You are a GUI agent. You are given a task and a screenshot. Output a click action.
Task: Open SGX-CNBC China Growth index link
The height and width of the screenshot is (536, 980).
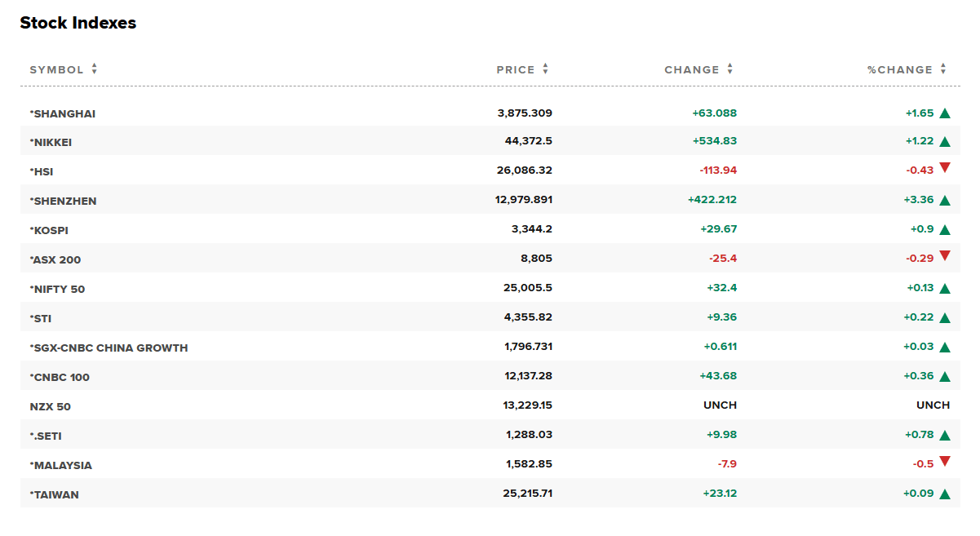110,348
